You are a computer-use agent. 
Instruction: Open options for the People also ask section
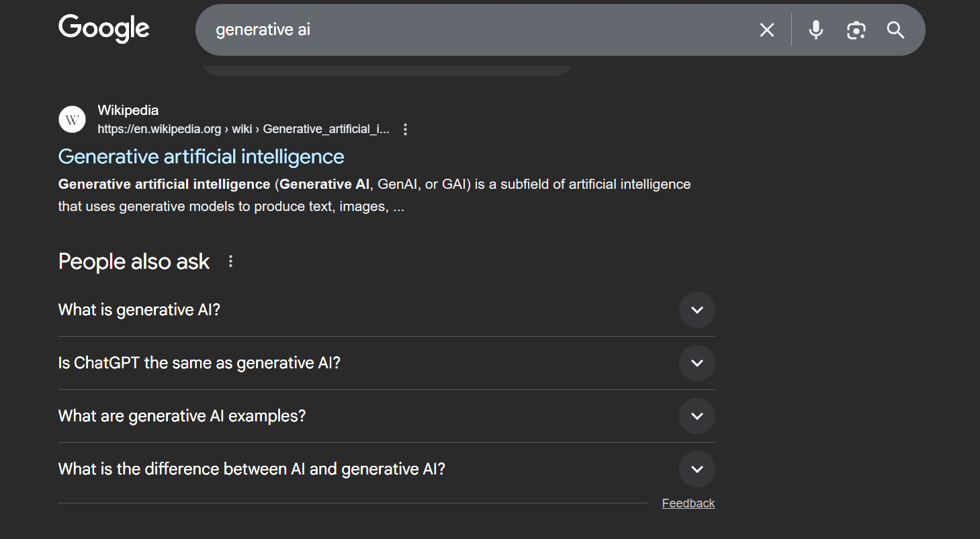click(230, 260)
